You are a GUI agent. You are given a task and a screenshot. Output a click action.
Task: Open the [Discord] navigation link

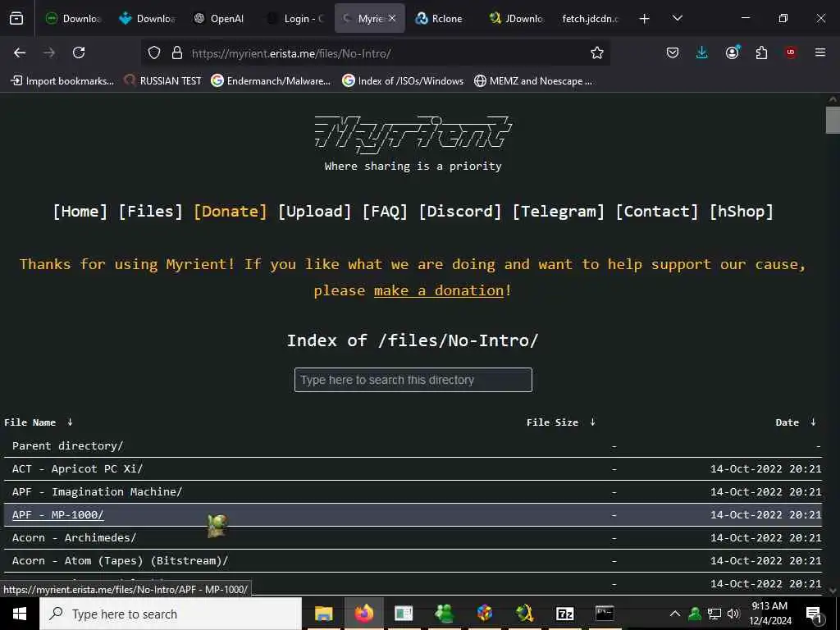460,211
